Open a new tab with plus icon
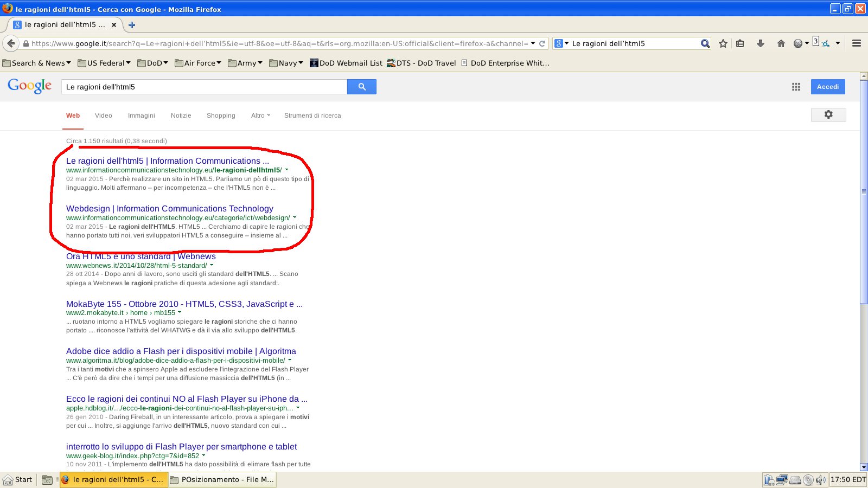Screen dimensions: 868x488 tap(132, 25)
